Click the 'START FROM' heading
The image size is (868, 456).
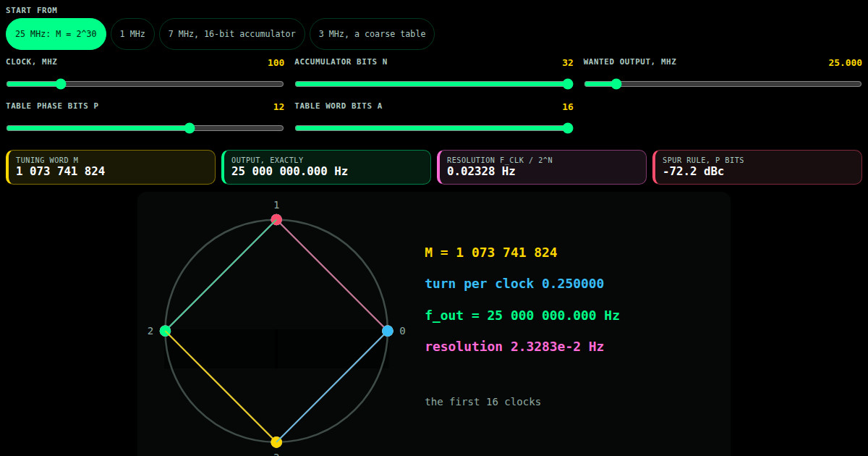[x=32, y=10]
